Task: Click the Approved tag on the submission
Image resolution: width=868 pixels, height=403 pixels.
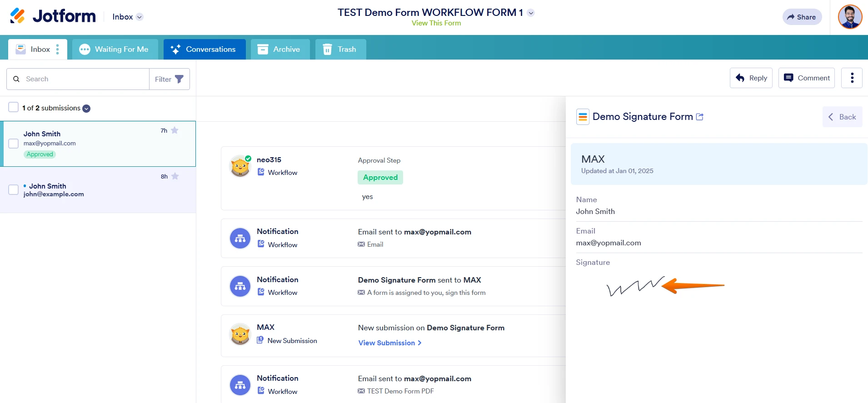Action: pos(40,154)
